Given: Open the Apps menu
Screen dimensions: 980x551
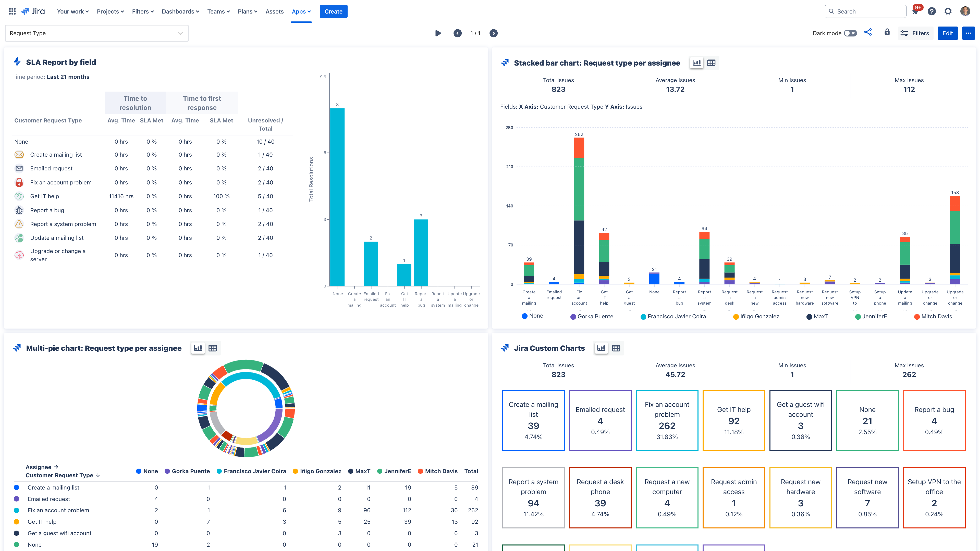Looking at the screenshot, I should [301, 11].
